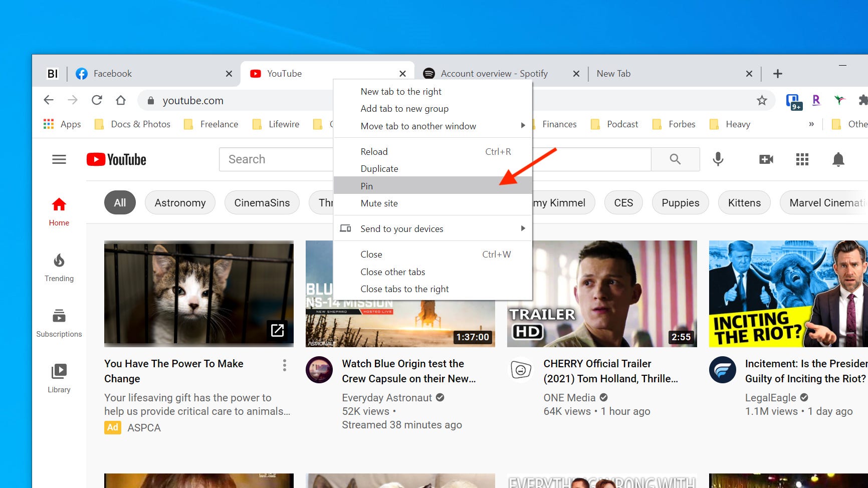Open the new tab plus button

[778, 74]
